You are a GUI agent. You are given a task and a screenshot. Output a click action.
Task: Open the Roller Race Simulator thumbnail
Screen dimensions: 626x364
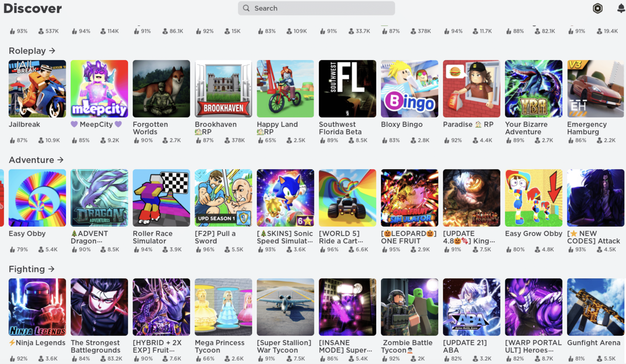point(161,198)
